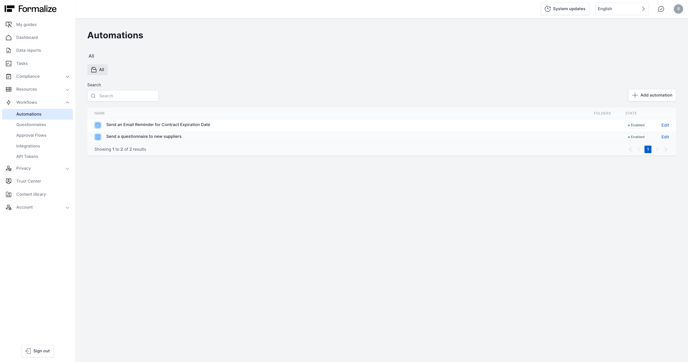Click the Resources grid icon
Screen dimensions: 688x362
point(8,90)
